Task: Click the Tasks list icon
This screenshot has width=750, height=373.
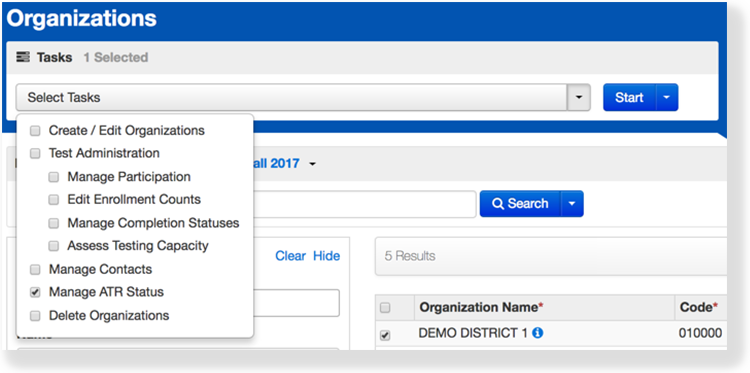Action: [23, 57]
